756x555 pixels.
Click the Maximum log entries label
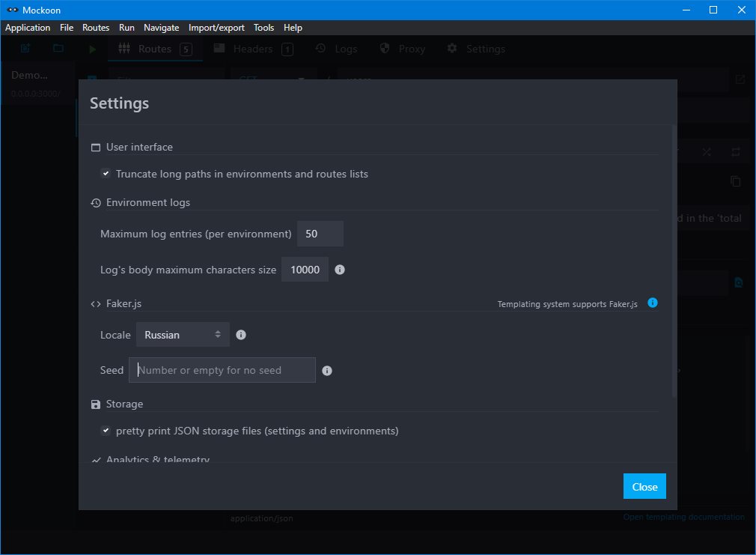(196, 234)
